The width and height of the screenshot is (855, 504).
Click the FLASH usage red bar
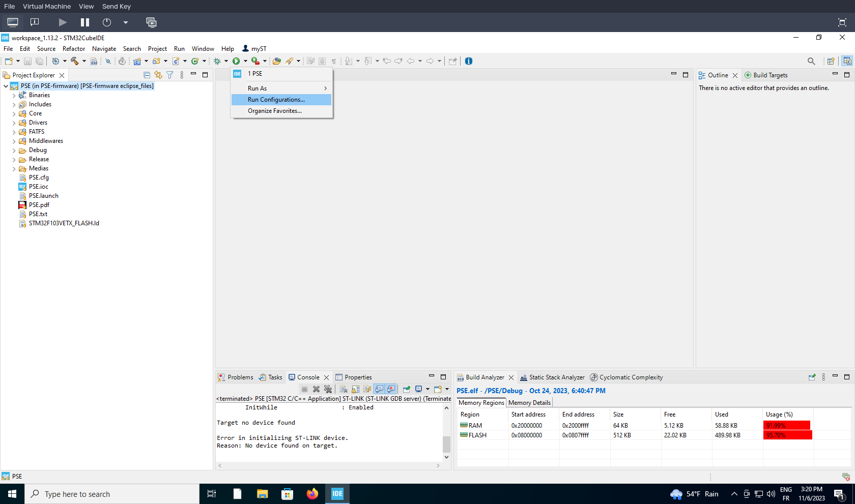pos(788,435)
